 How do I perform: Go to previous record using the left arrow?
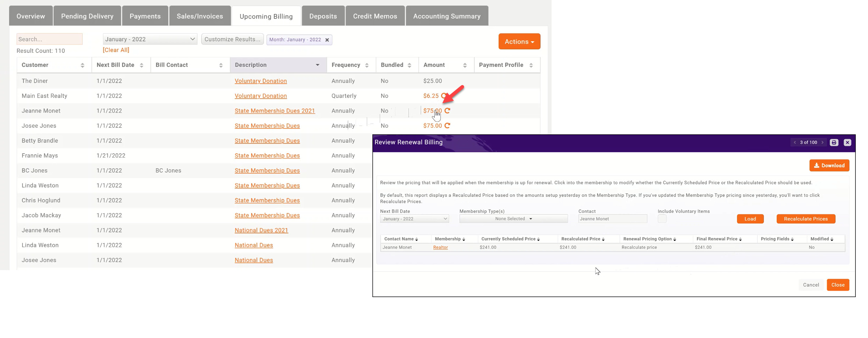(795, 142)
